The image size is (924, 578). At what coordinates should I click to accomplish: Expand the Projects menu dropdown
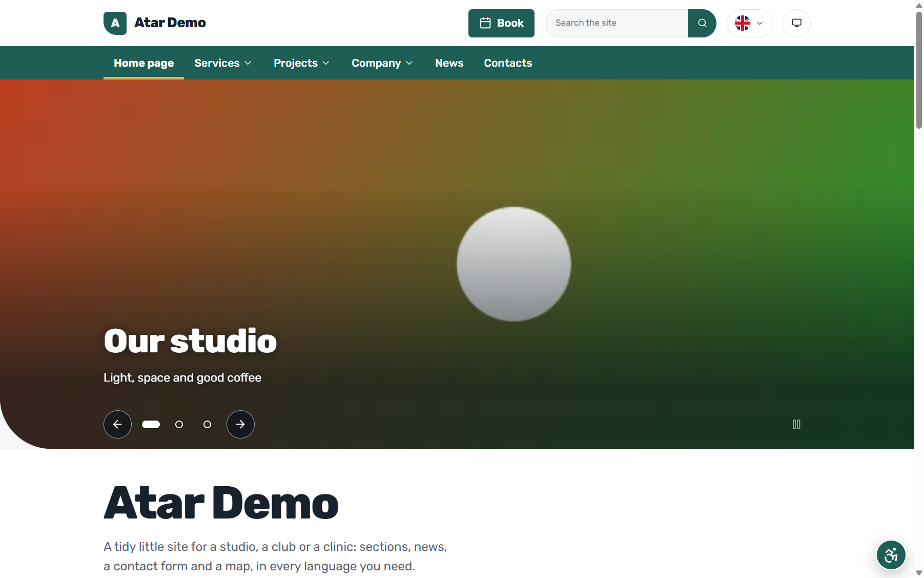[x=301, y=63]
